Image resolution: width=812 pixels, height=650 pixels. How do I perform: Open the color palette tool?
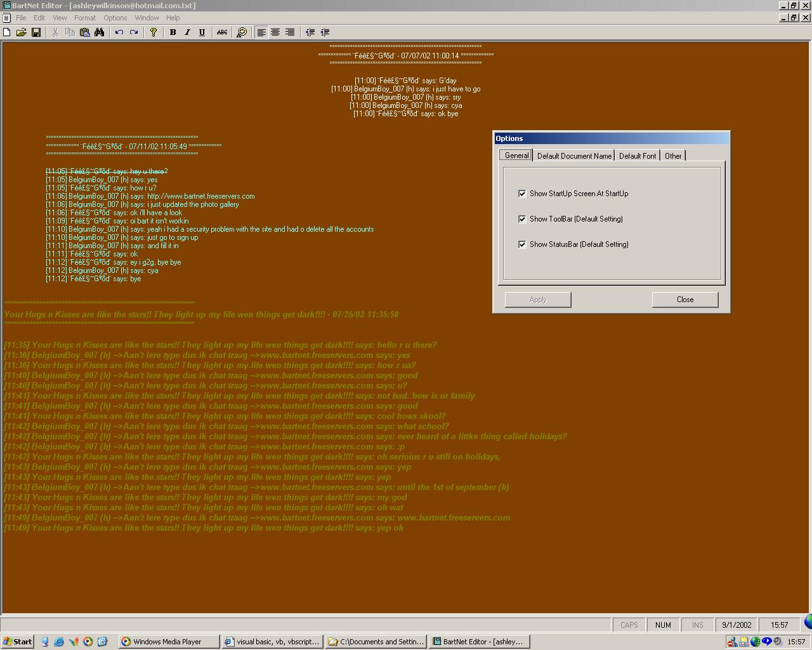pos(242,32)
